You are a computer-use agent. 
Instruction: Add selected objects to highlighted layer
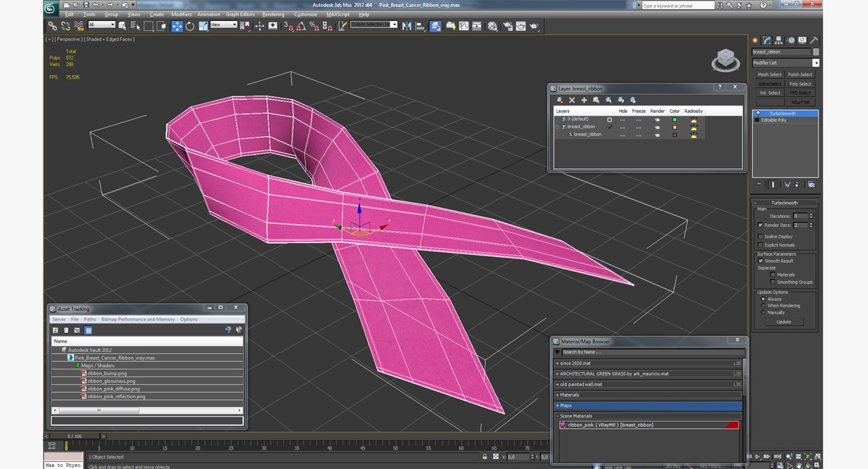584,100
